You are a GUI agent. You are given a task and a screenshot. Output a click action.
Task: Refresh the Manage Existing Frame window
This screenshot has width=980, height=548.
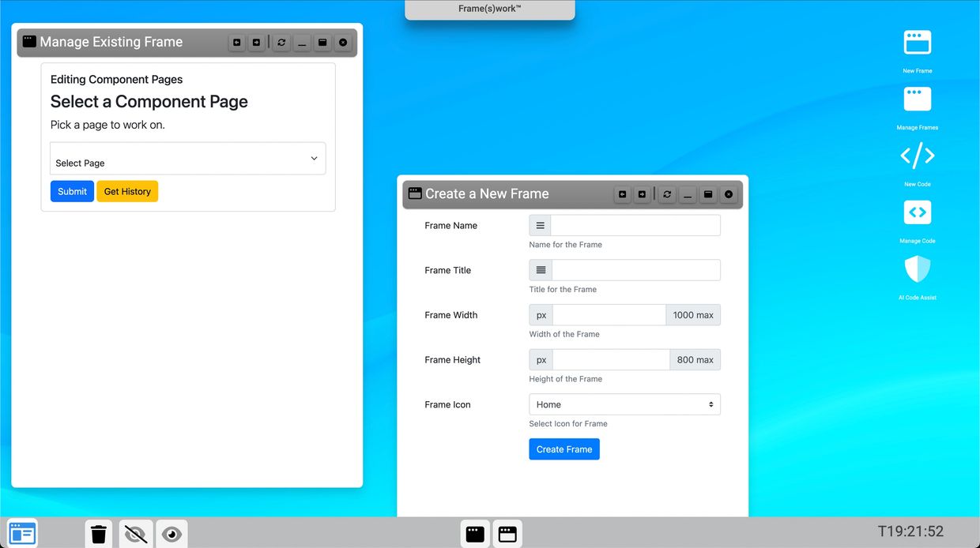[281, 43]
